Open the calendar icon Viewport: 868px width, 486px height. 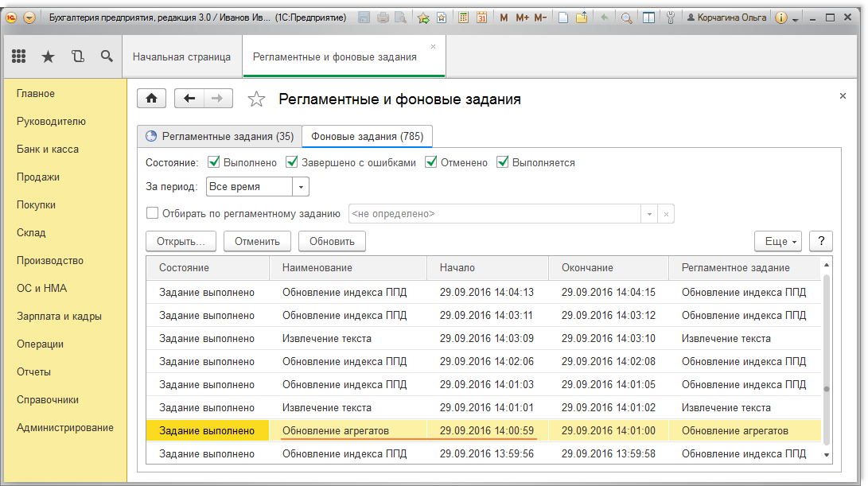click(482, 17)
